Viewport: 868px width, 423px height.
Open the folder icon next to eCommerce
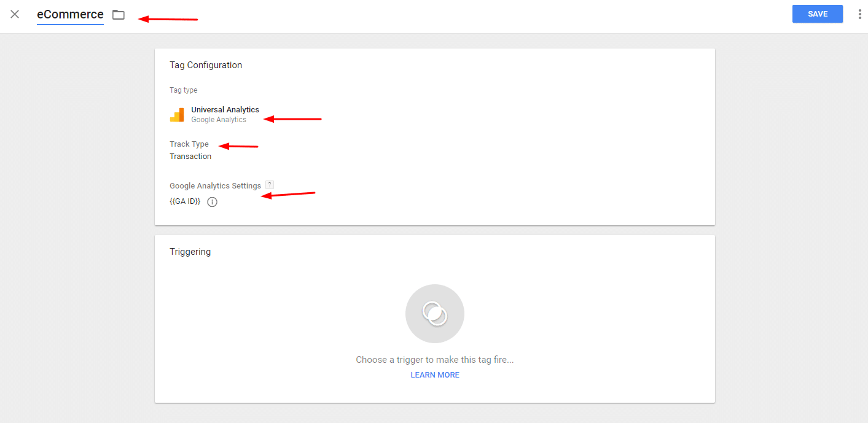(119, 15)
